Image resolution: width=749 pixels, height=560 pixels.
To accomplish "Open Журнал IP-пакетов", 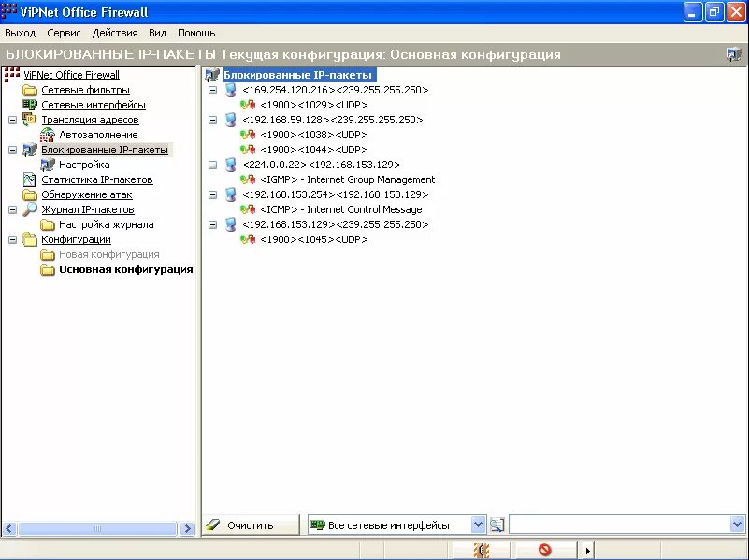I will click(87, 209).
